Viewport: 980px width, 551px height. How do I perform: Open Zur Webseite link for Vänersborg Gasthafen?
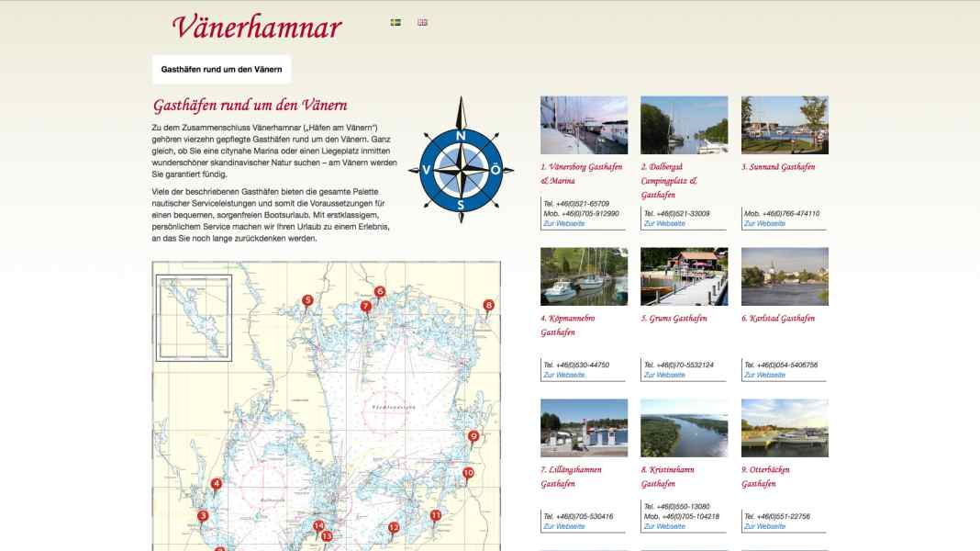point(563,223)
